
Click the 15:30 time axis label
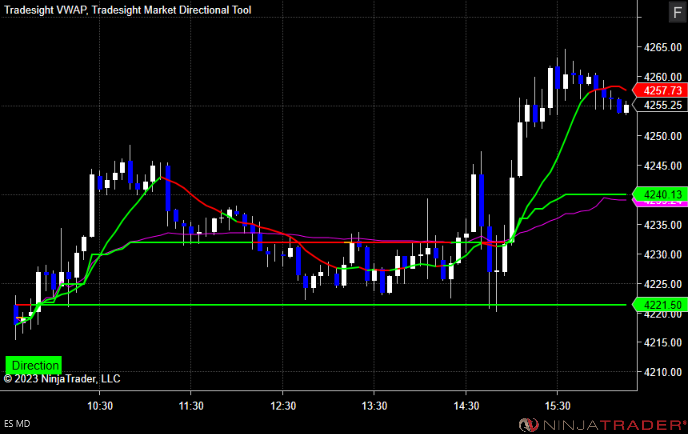558,405
